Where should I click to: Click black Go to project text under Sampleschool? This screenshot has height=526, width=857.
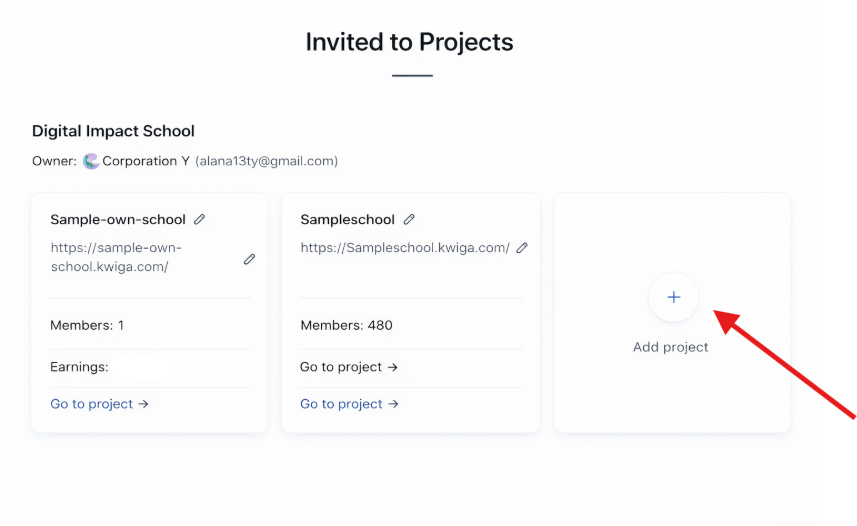pos(349,367)
